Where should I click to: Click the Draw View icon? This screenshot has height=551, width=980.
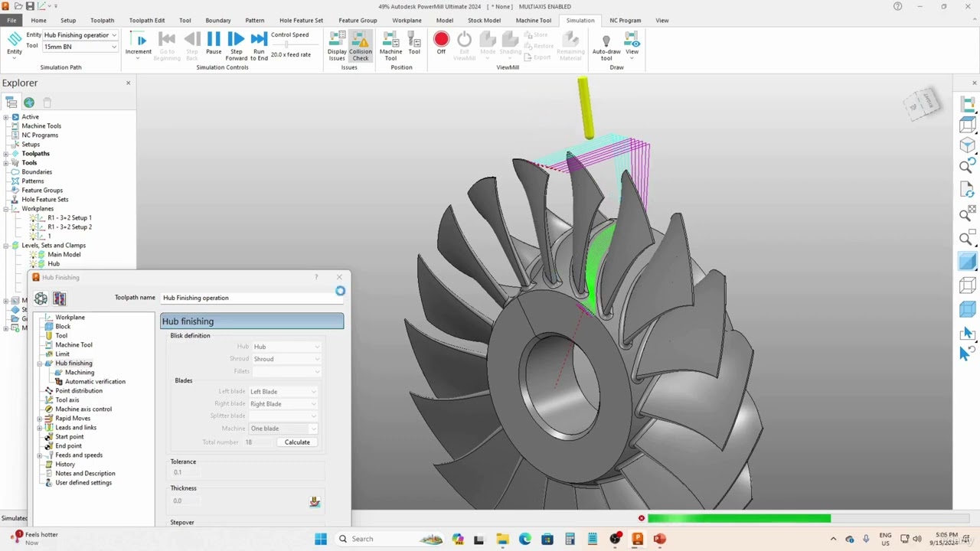(632, 40)
